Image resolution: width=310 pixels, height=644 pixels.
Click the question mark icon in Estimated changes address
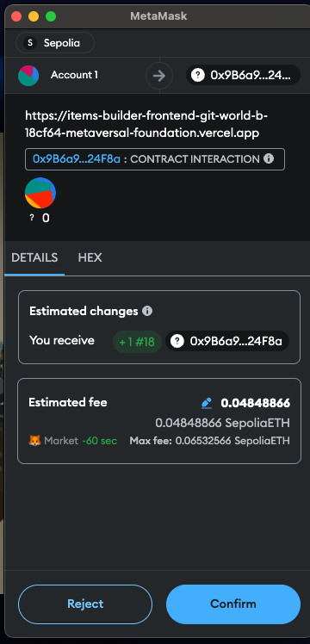177,341
